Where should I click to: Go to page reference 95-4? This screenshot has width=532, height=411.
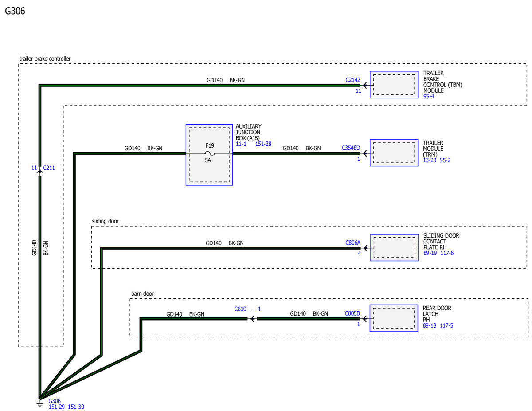(x=429, y=96)
